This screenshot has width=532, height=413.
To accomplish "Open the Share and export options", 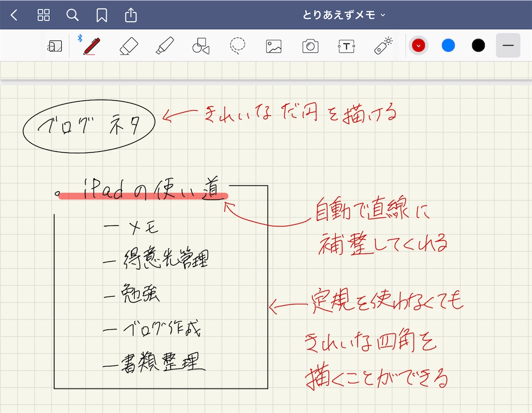I will (x=130, y=15).
